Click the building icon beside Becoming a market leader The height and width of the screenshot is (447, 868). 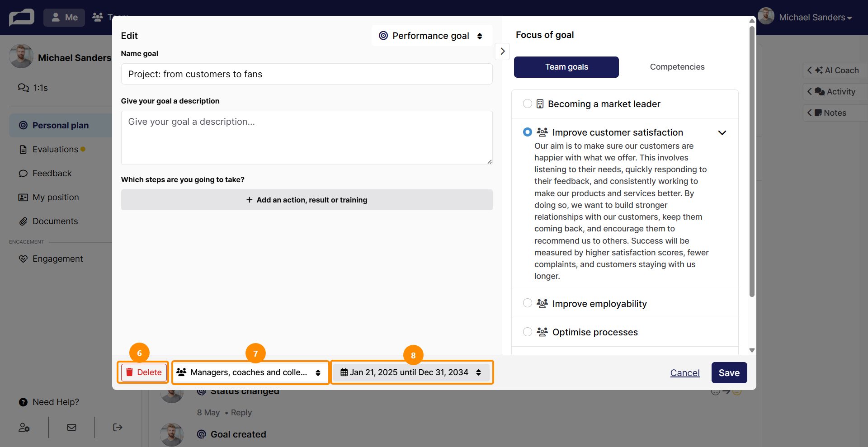540,104
